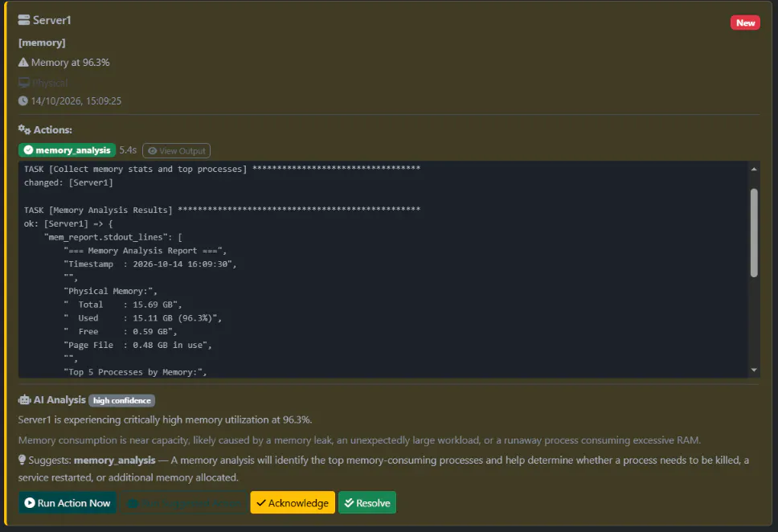778x532 pixels.
Task: Click the server icon beside Server1
Action: coord(24,20)
